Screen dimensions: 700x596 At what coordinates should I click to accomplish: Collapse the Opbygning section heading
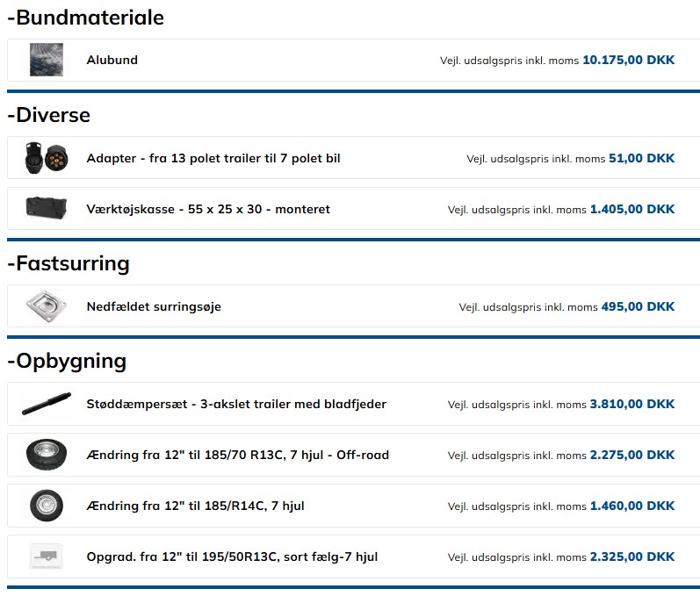pos(66,361)
